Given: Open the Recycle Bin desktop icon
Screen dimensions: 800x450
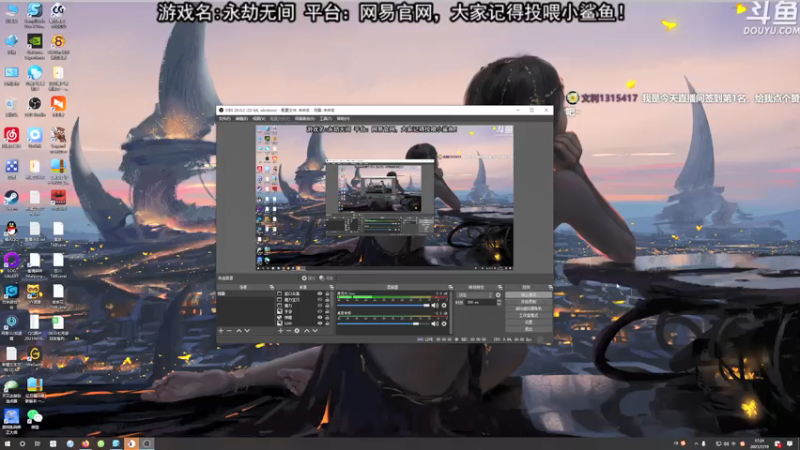Looking at the screenshot, I should click(11, 104).
